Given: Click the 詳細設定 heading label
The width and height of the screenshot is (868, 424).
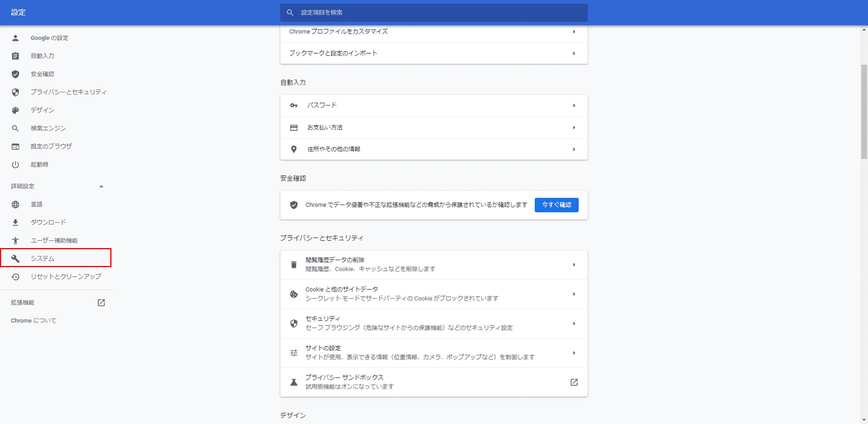Looking at the screenshot, I should click(23, 187).
